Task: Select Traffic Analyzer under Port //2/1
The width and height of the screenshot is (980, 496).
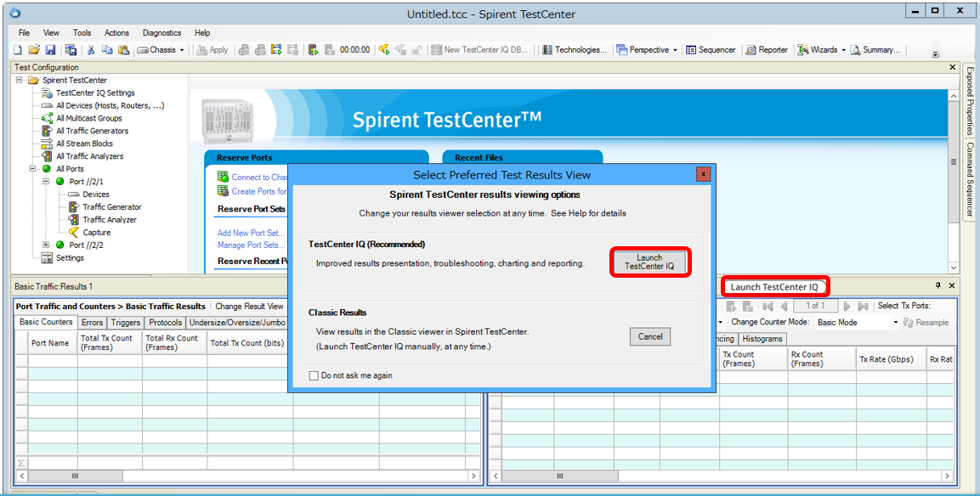Action: (x=102, y=220)
